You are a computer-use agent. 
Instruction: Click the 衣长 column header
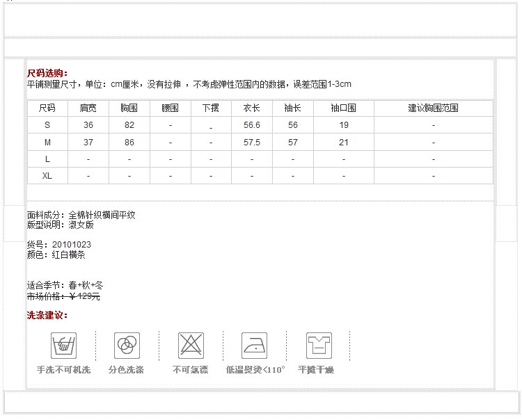pyautogui.click(x=252, y=108)
